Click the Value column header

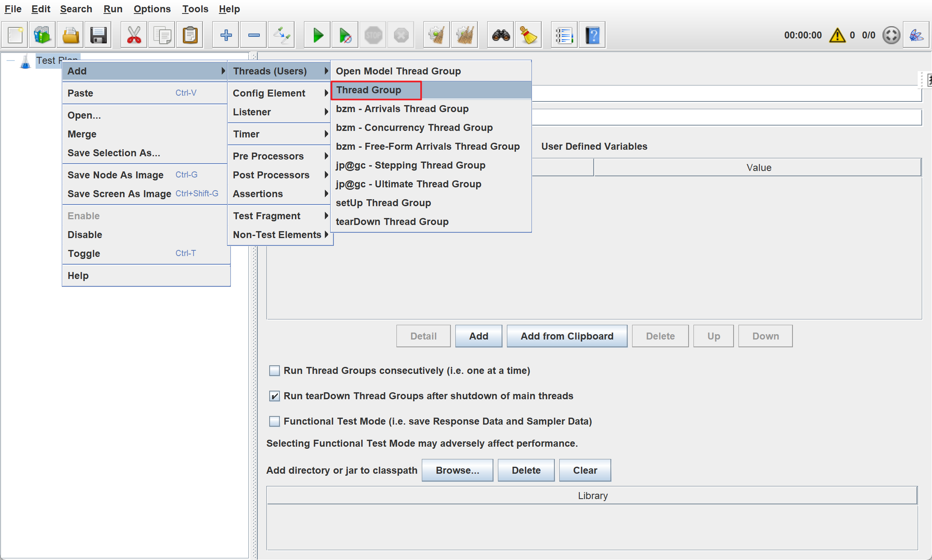758,168
